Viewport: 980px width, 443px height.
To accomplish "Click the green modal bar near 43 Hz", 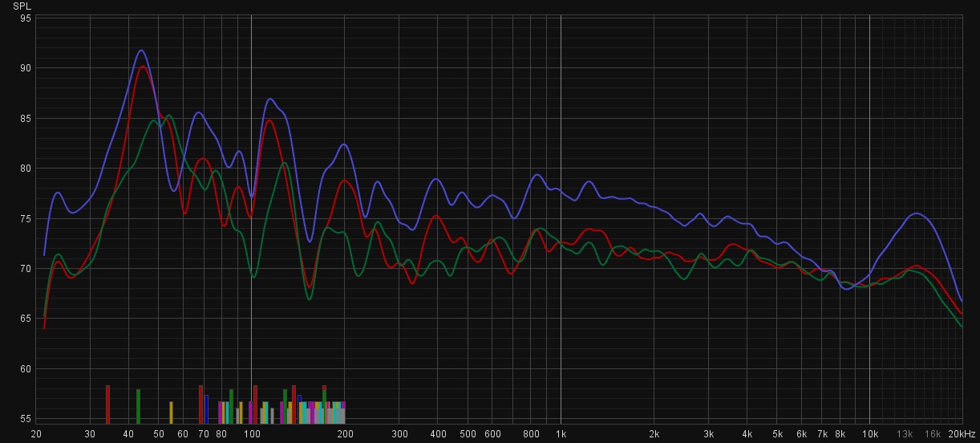I will coord(138,406).
